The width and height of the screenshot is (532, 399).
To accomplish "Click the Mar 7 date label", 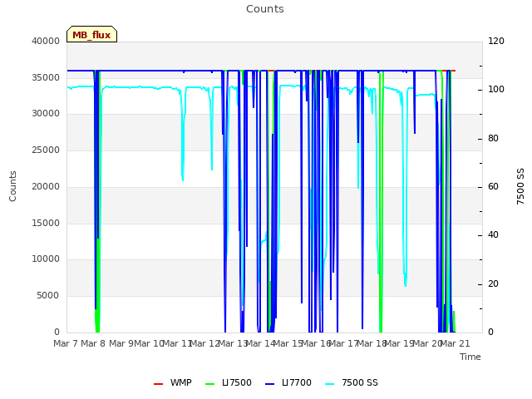I will click(x=66, y=343).
